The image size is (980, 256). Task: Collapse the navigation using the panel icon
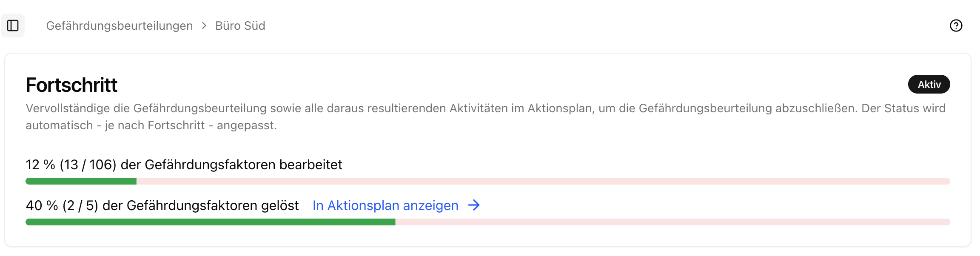pos(12,26)
